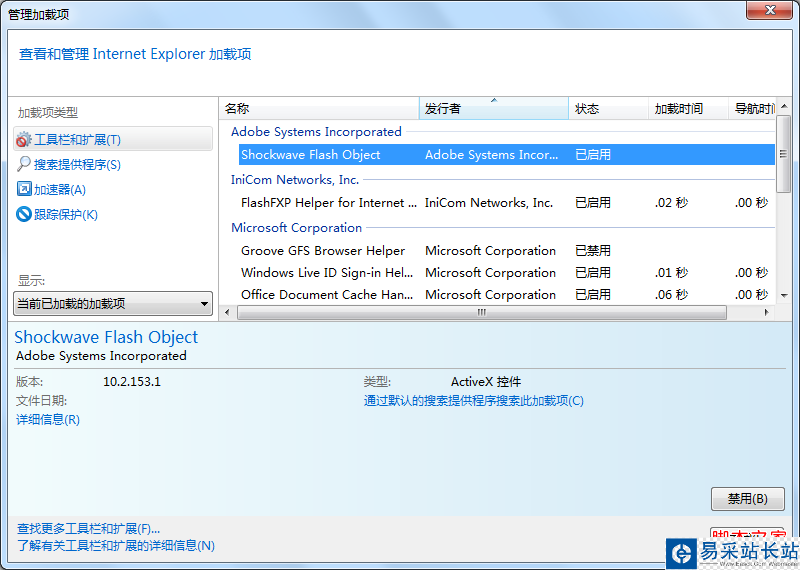Sort list by 加载时间 column header
The height and width of the screenshot is (570, 800).
coord(688,109)
